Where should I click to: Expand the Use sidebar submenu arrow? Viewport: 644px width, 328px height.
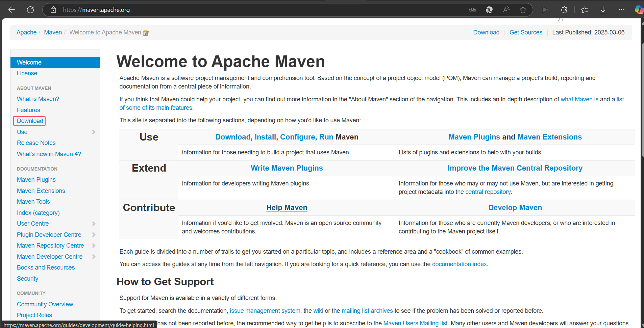94,132
